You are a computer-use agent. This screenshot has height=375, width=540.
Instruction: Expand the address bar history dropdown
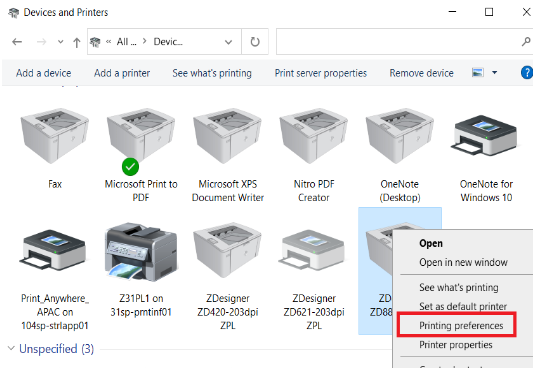[x=228, y=42]
